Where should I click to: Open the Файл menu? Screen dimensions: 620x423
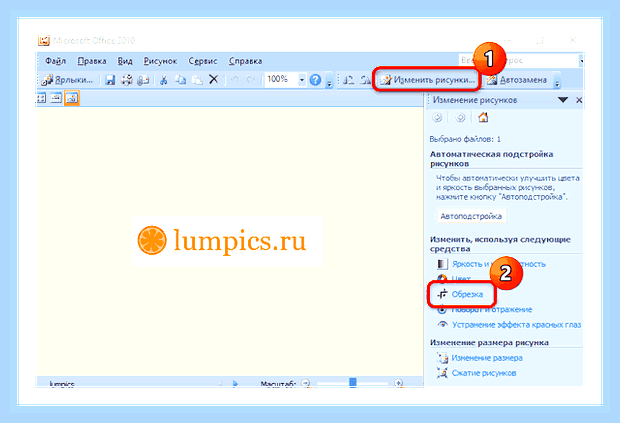point(55,61)
